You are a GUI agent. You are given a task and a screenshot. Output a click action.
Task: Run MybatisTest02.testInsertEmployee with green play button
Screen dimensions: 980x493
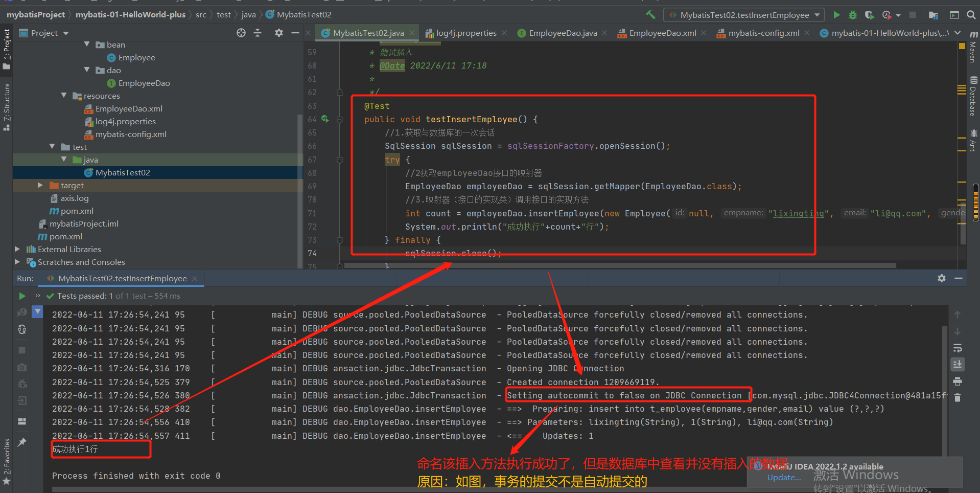tap(836, 15)
